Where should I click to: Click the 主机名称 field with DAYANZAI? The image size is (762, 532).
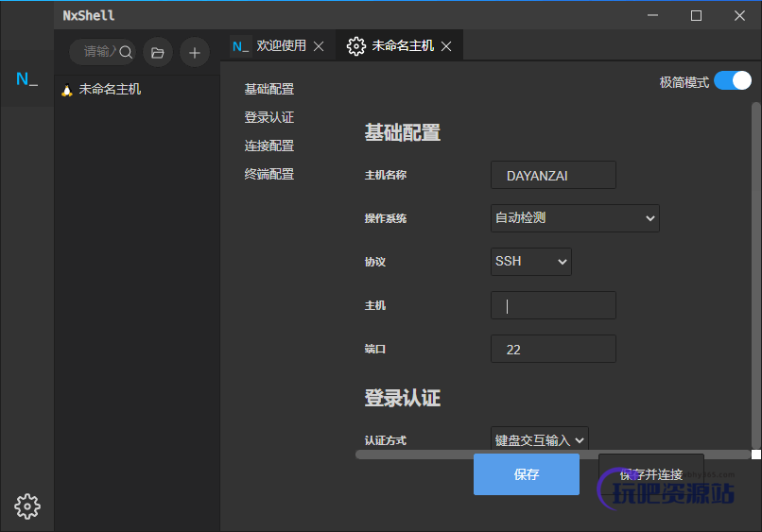553,175
